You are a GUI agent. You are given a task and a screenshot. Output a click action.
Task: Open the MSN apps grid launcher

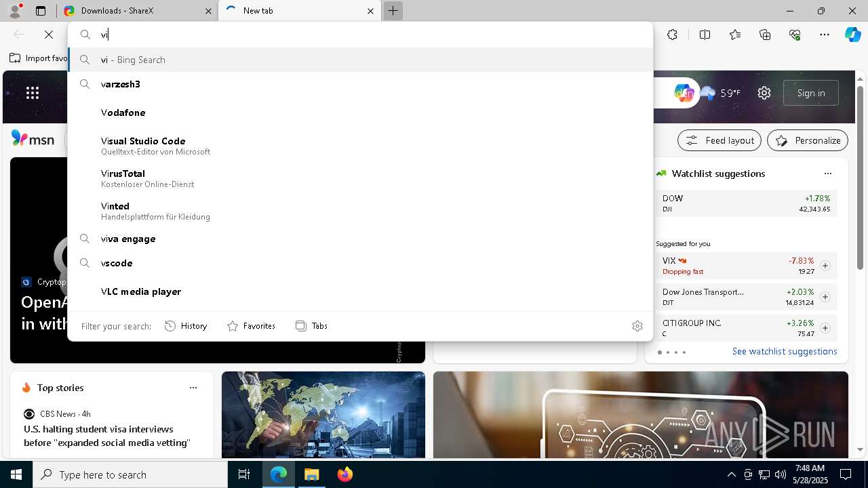pos(33,93)
